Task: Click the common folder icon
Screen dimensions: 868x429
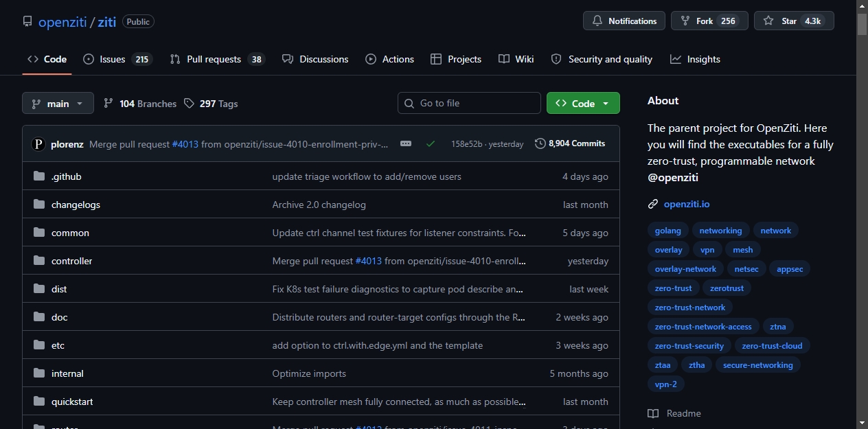Action: pyautogui.click(x=39, y=233)
